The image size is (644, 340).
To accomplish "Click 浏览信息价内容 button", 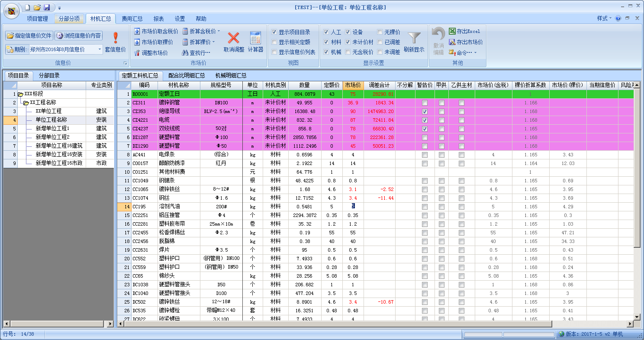I will (x=78, y=36).
